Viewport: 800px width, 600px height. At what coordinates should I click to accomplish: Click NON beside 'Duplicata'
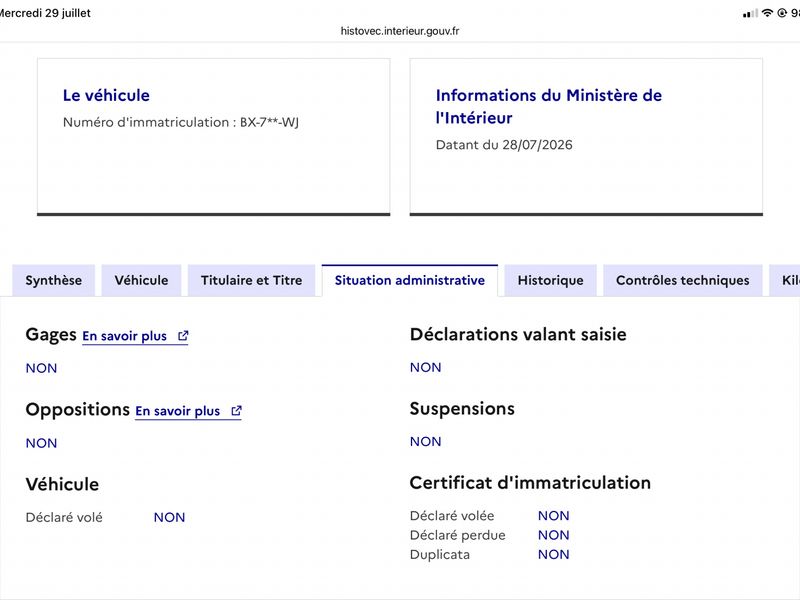point(554,555)
